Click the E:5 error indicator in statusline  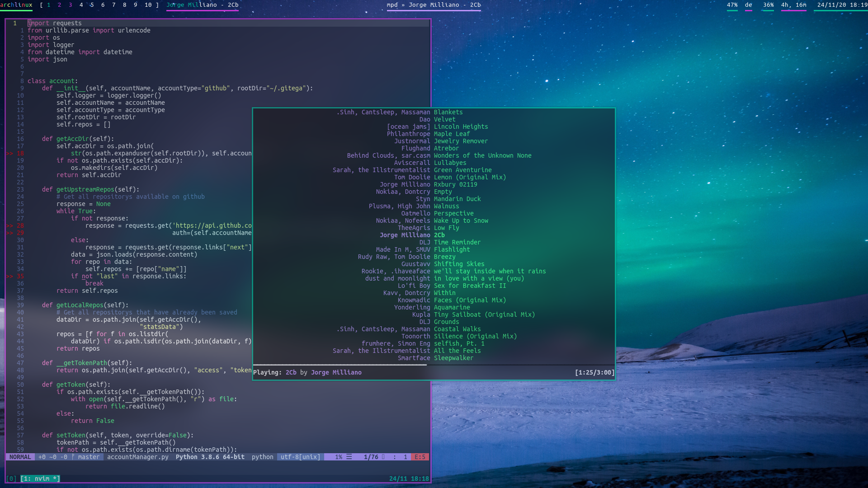420,457
